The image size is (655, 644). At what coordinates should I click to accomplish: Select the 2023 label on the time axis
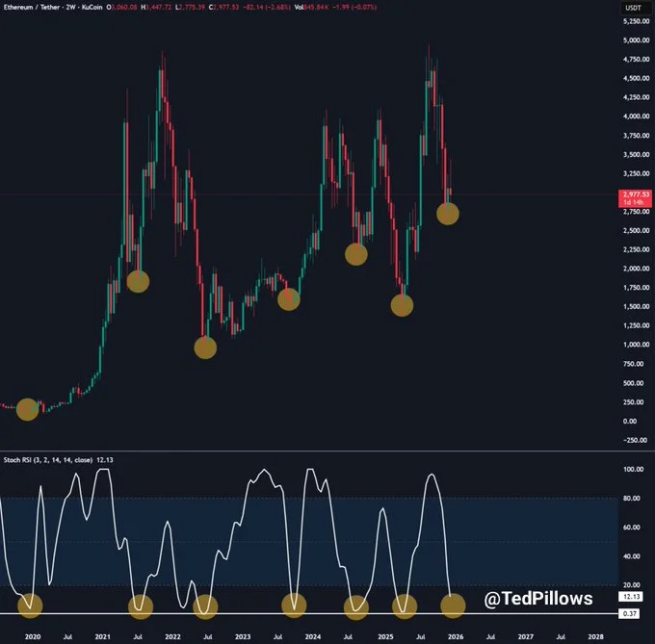[x=243, y=636]
